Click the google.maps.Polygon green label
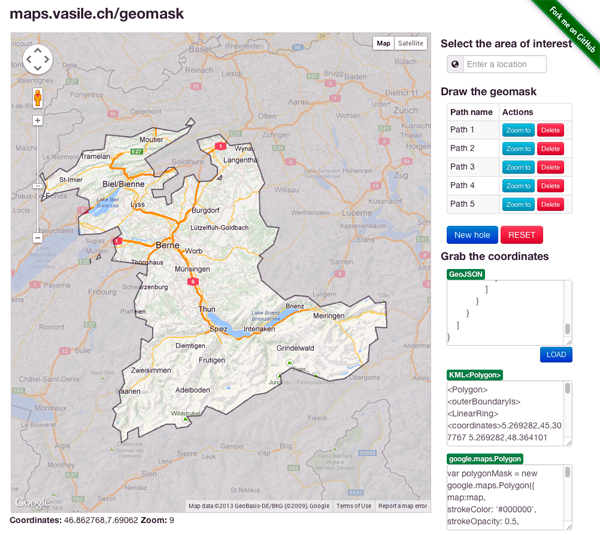600x535 pixels. pyautogui.click(x=485, y=459)
